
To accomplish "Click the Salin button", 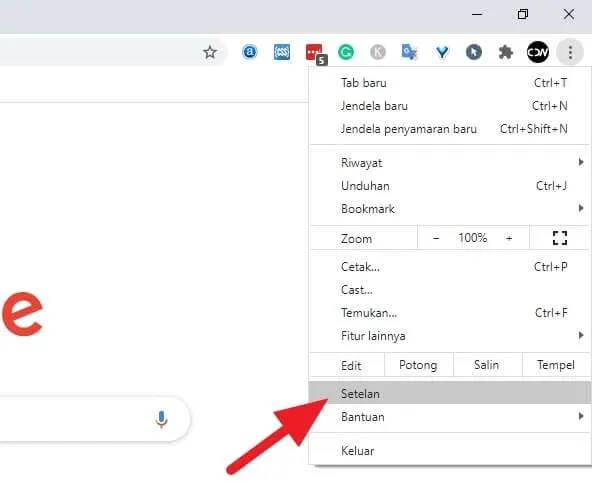I will pos(487,365).
